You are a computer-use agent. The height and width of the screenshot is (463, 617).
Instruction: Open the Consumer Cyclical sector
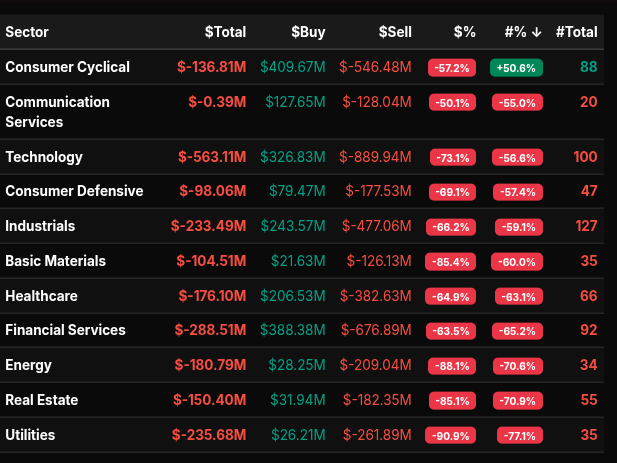(x=67, y=67)
